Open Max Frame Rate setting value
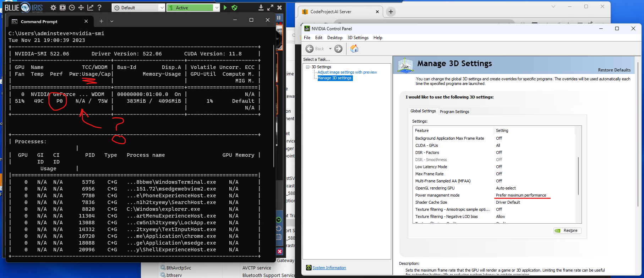Image resolution: width=644 pixels, height=278 pixels. pyautogui.click(x=499, y=174)
